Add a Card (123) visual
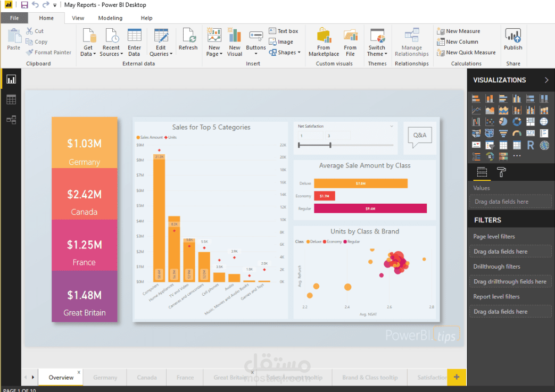 [x=530, y=134]
